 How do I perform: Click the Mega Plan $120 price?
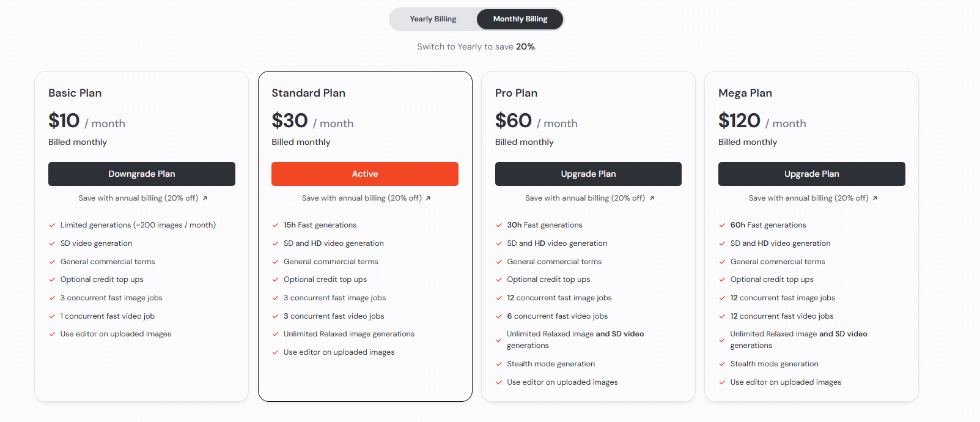click(739, 120)
